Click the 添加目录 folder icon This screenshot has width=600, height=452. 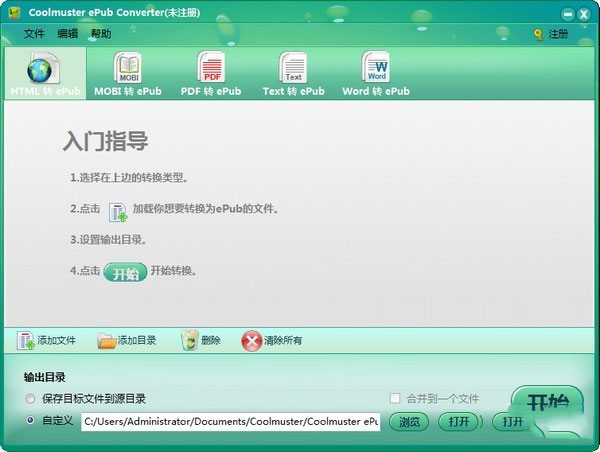click(x=106, y=340)
